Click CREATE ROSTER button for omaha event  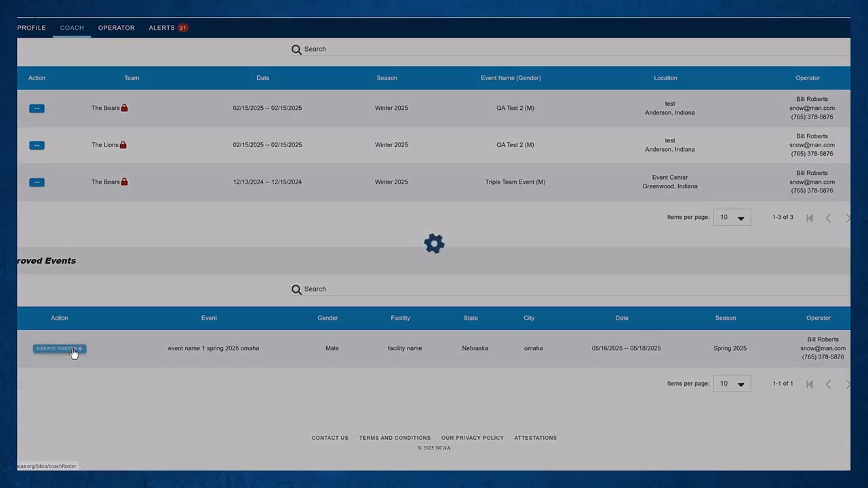[60, 348]
